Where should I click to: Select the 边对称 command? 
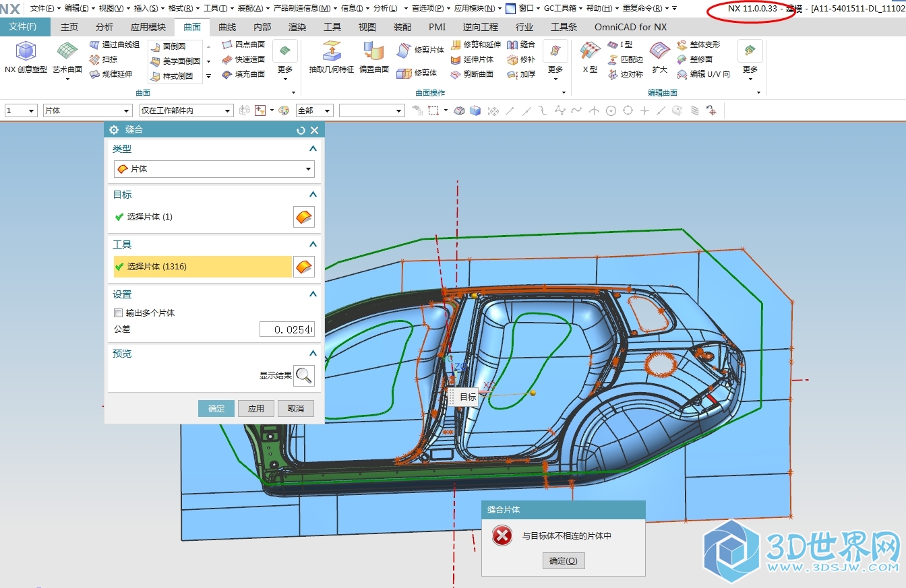point(625,74)
